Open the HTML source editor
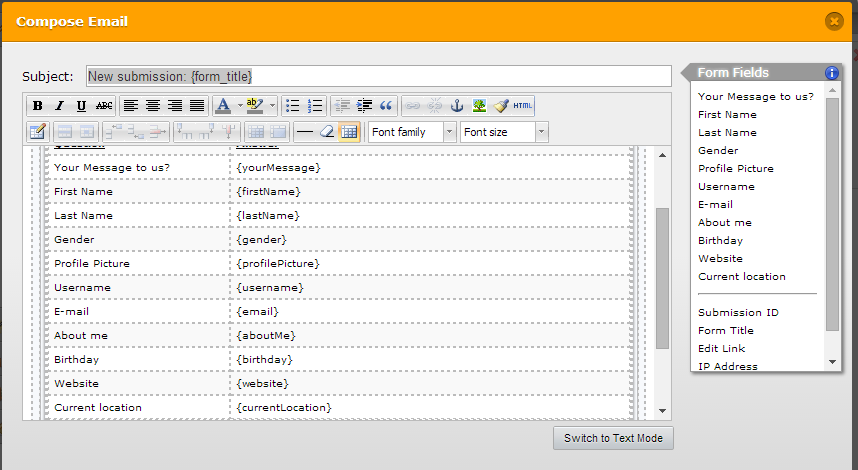 coord(523,106)
